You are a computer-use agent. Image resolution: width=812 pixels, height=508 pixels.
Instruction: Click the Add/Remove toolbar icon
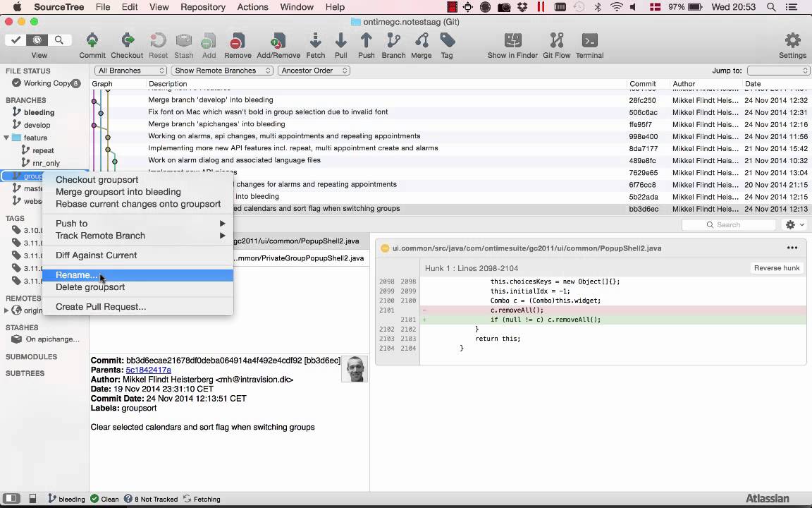point(278,40)
